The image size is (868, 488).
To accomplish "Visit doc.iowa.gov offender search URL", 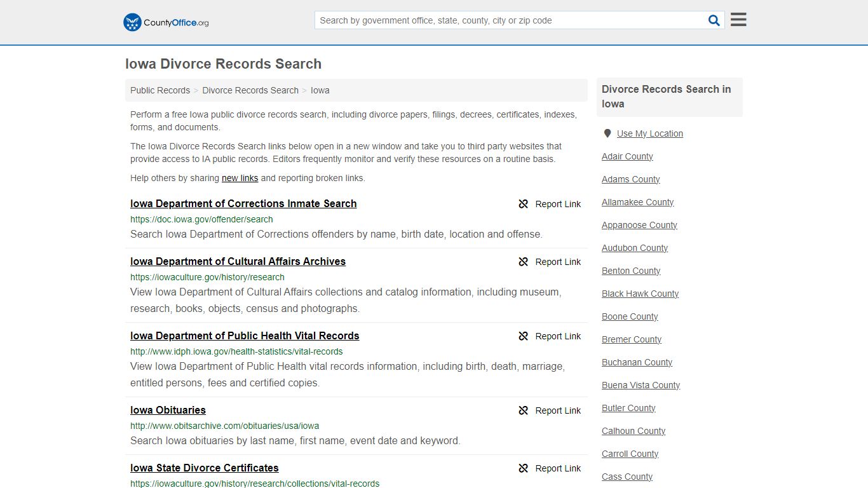I will coord(201,219).
